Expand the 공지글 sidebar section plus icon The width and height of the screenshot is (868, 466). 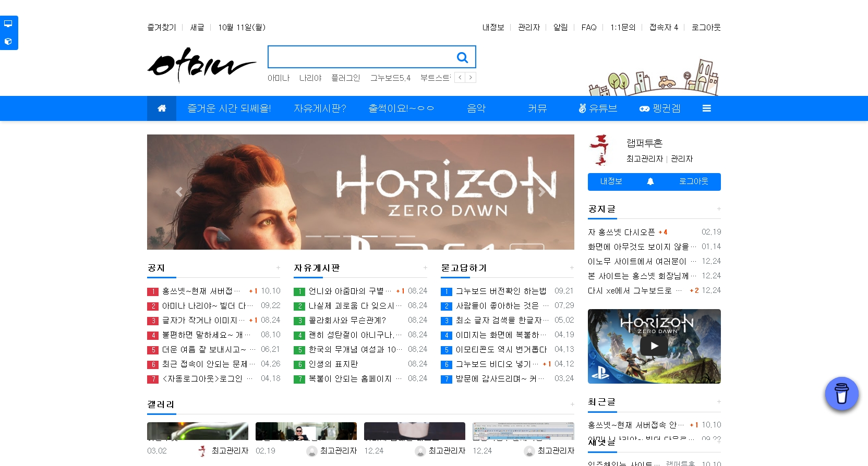coord(718,209)
